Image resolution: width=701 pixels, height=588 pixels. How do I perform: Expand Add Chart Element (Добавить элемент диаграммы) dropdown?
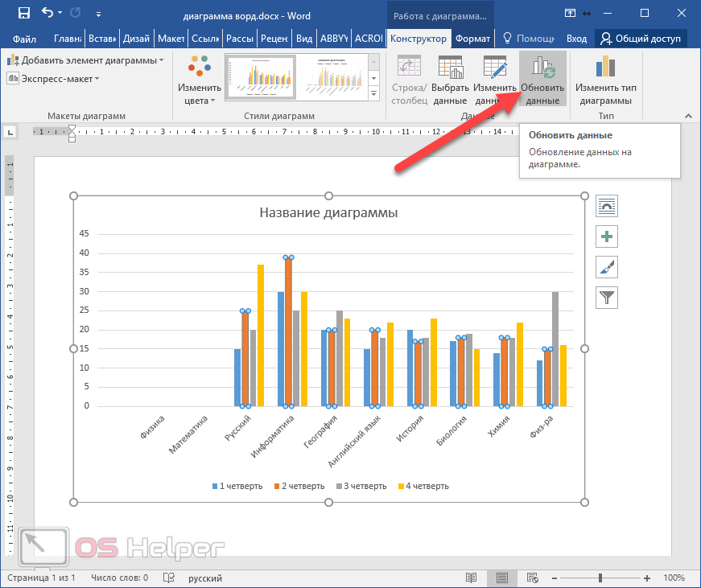point(86,60)
